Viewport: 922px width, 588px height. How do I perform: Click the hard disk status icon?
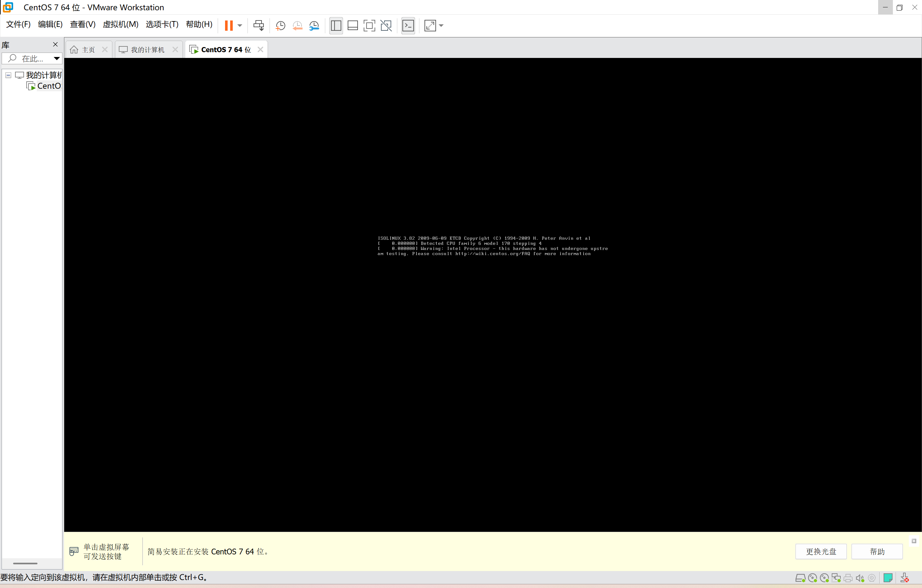[800, 578]
